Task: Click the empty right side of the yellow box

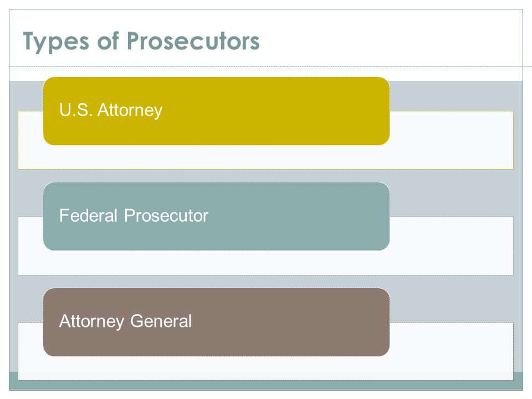Action: [x=288, y=111]
